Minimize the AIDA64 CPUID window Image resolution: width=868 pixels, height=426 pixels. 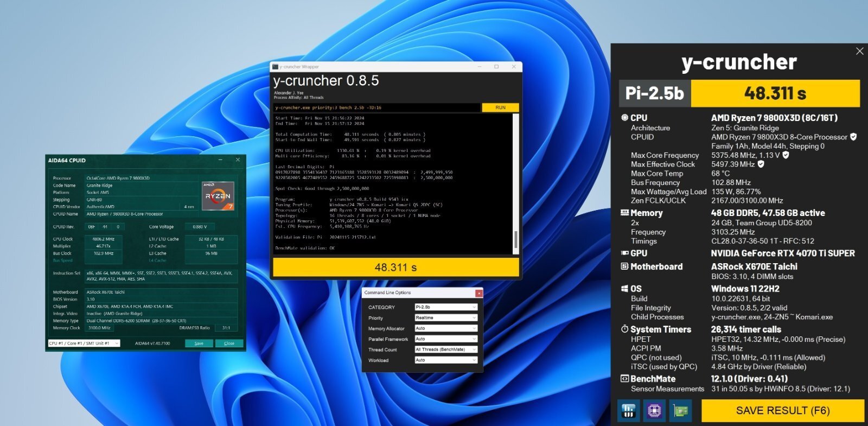pos(221,160)
